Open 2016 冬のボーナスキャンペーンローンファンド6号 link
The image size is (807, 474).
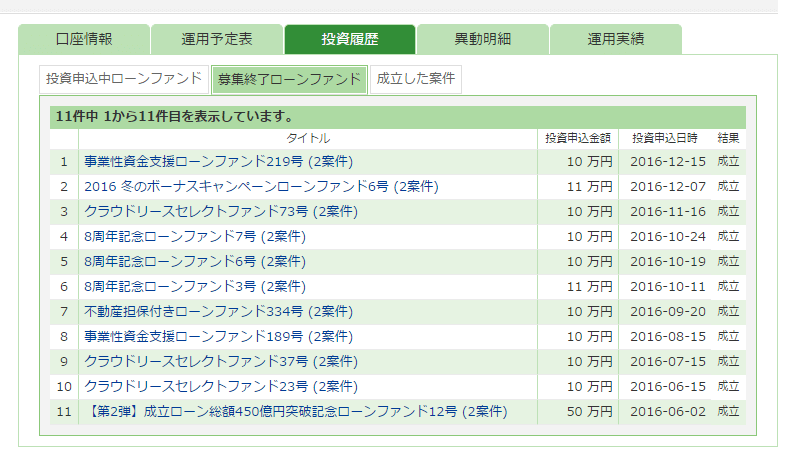click(261, 186)
